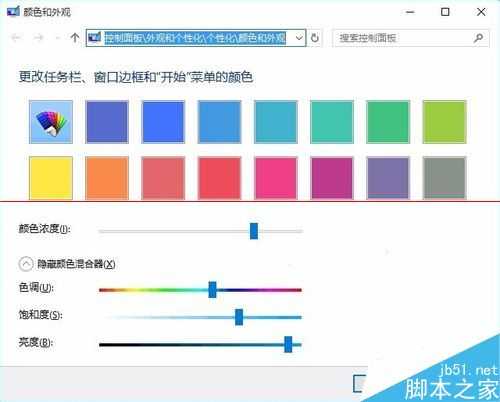The image size is (500, 402).
Task: Click the window title bar icon
Action: (13, 12)
